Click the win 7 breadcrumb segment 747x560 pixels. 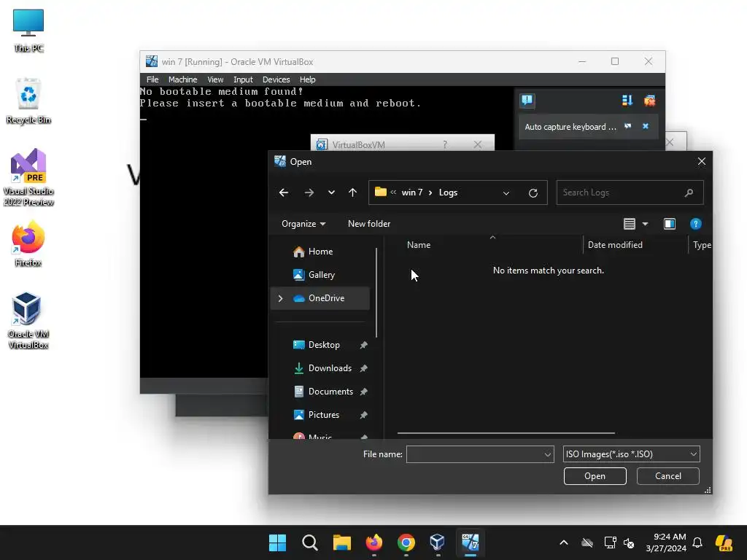[411, 192]
